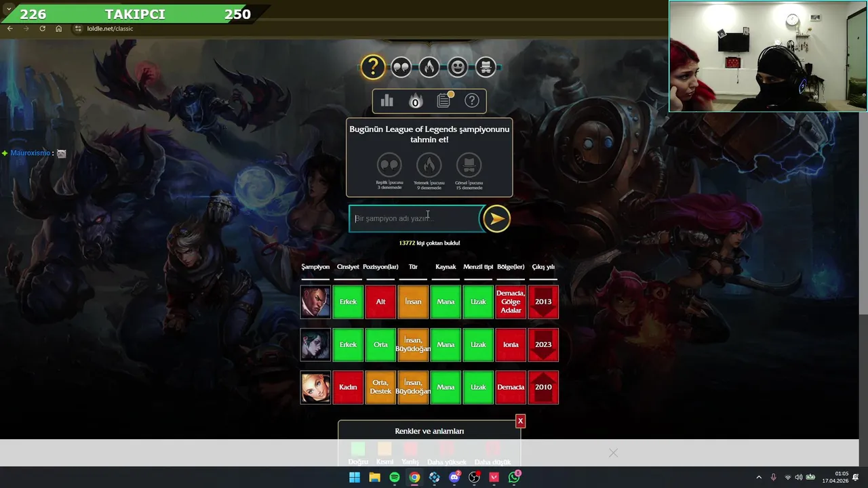Screen dimensions: 868x488
Task: Click the Bölge(ler) column header
Action: 511,267
